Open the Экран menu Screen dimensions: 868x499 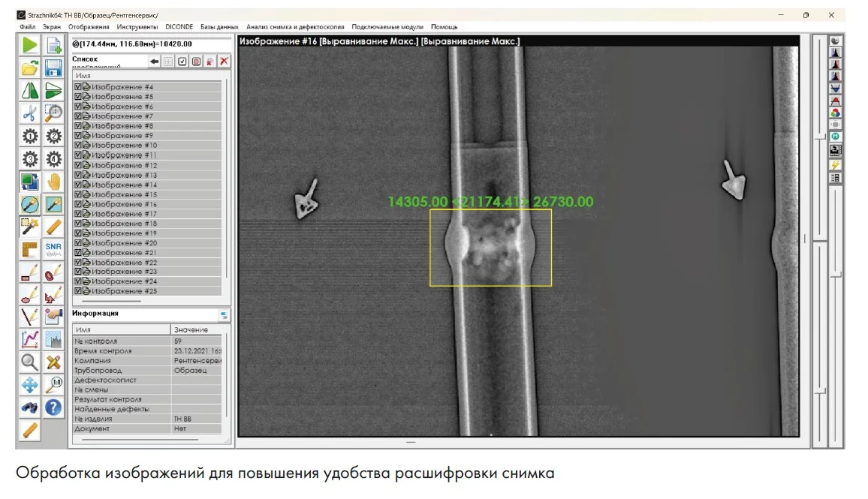[52, 26]
